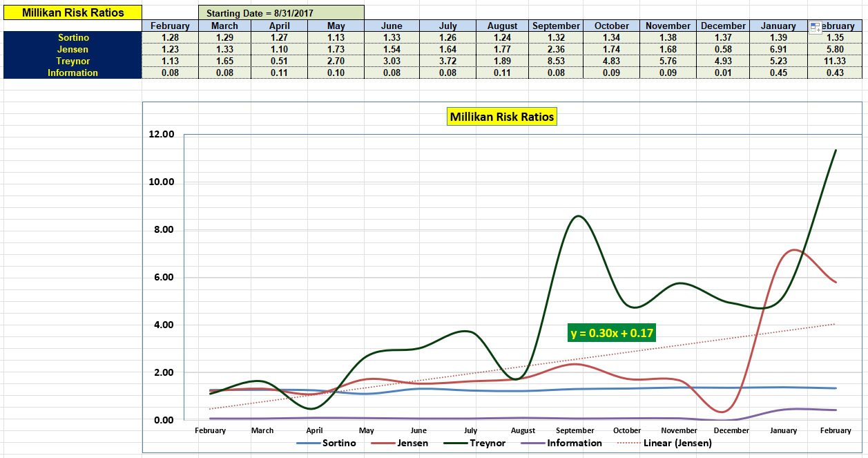Select Treynor November value 5.76
Screen dimensions: 868x458
(668, 61)
